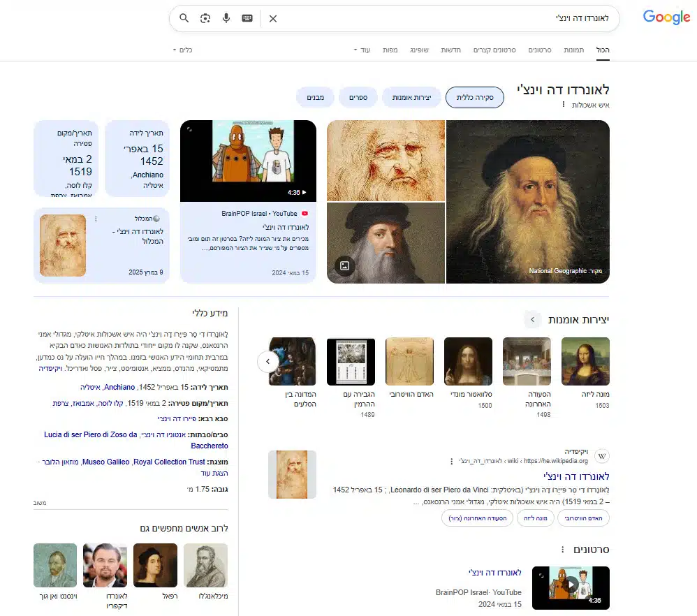Open the red chalk self-portrait image
Image resolution: width=697 pixels, height=616 pixels.
[x=386, y=161]
